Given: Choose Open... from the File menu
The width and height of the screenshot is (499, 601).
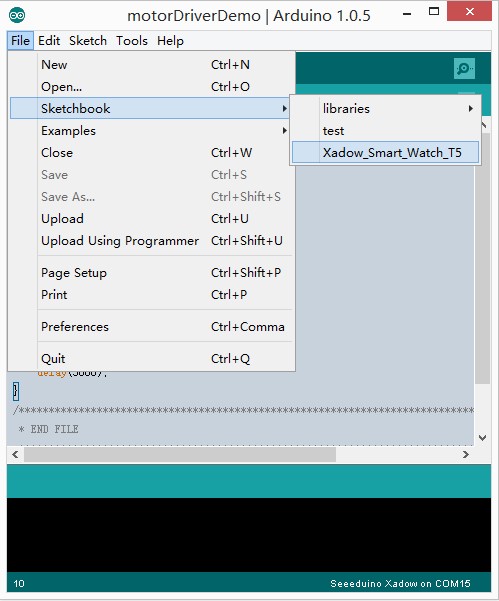Looking at the screenshot, I should point(152,87).
